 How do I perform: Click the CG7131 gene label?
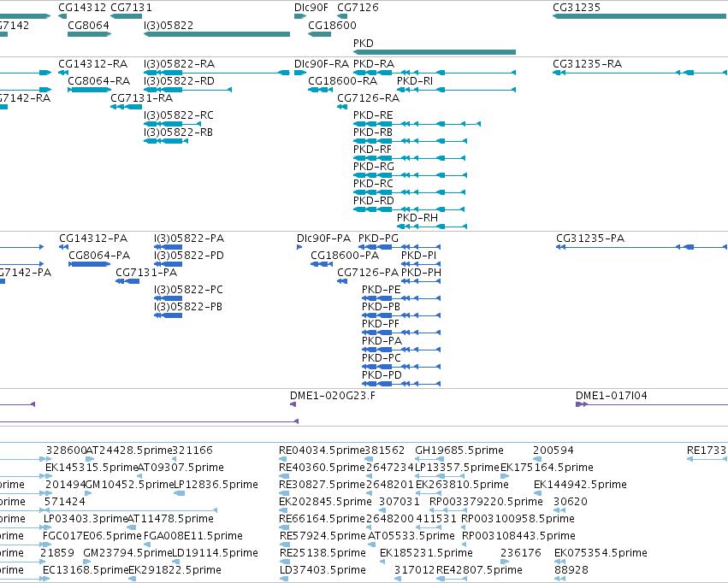pyautogui.click(x=131, y=8)
